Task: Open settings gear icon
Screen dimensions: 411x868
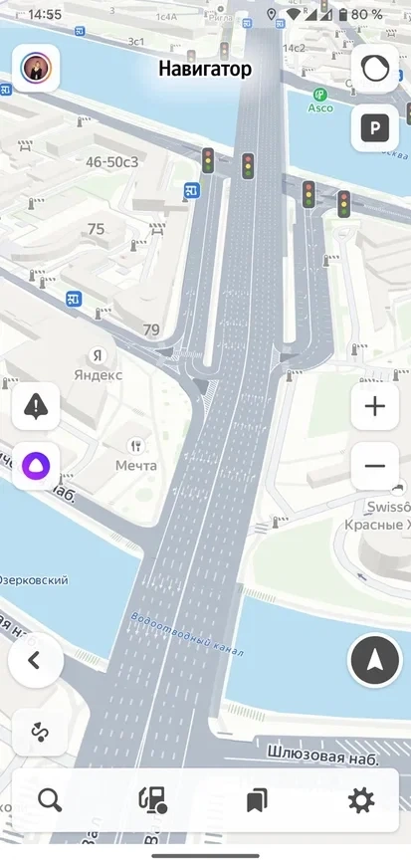Action: click(x=361, y=800)
